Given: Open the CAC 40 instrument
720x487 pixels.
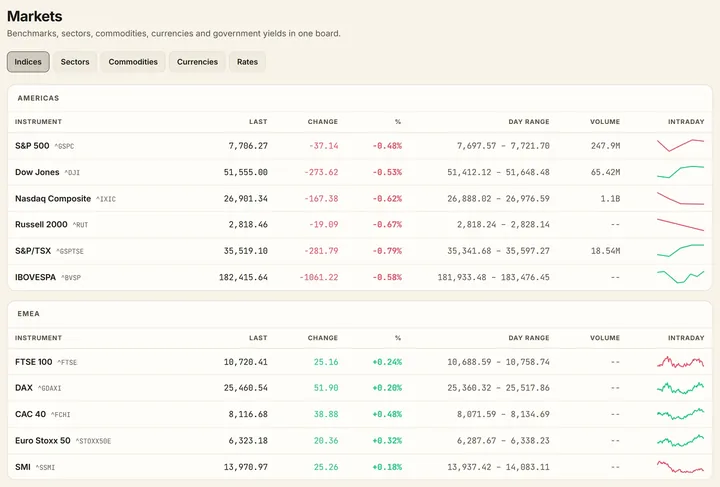Looking at the screenshot, I should coord(30,414).
